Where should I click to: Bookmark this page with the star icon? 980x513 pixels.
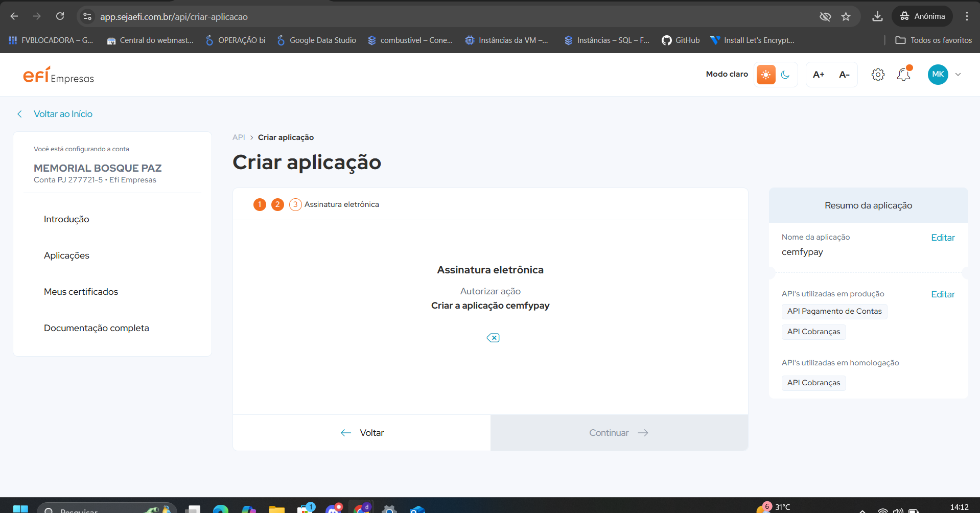846,16
